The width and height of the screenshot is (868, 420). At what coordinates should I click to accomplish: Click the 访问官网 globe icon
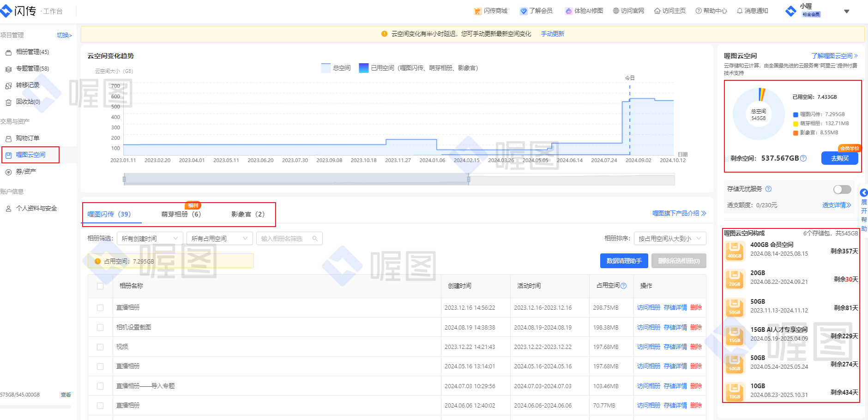[x=616, y=11]
